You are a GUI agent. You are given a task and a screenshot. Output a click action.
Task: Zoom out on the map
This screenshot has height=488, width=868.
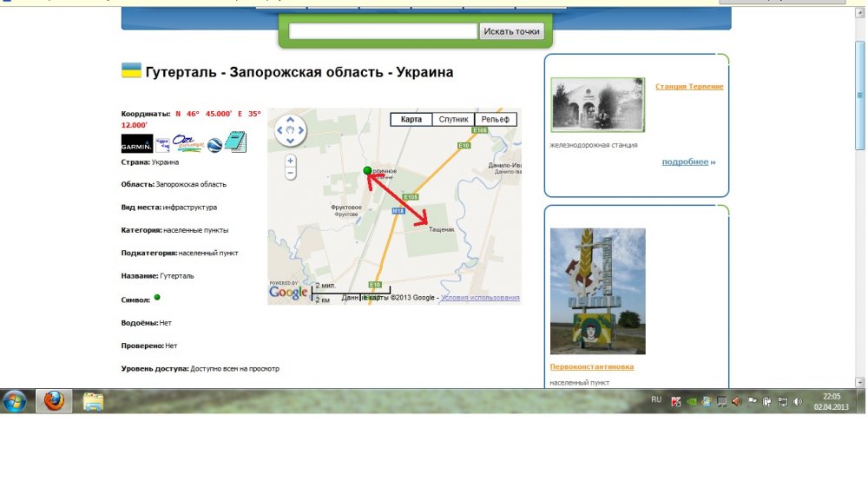(x=290, y=173)
